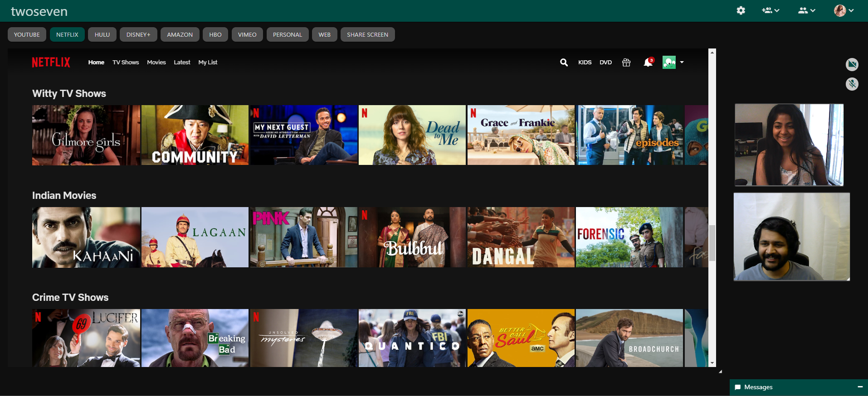Screen dimensions: 868x396
Task: Select the Dead to Me thumbnail
Action: (412, 135)
